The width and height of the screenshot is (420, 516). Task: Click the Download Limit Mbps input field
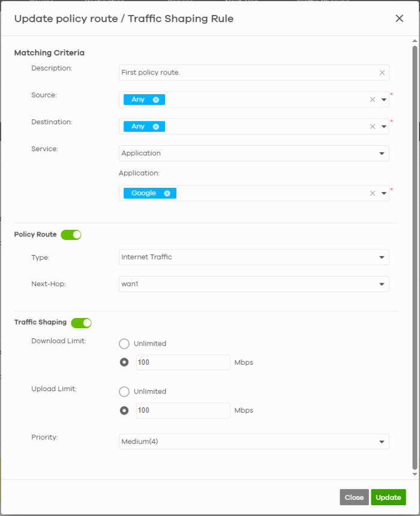pos(182,362)
